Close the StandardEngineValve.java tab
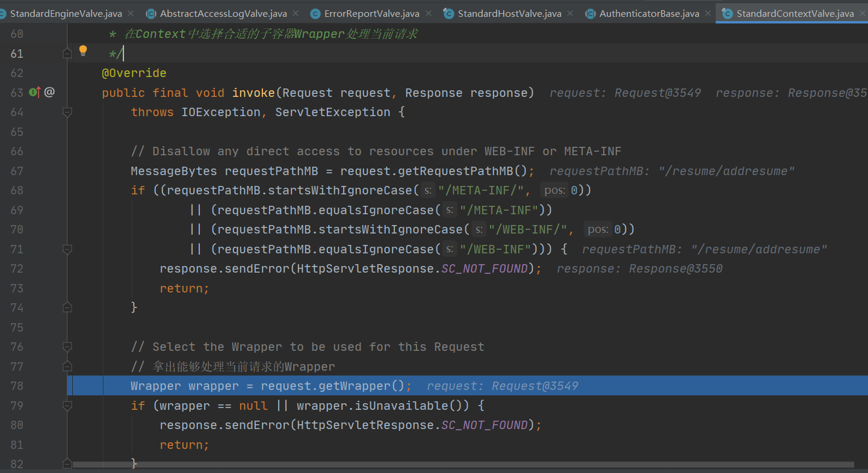Screen dimensions: 868x473 click(130, 13)
